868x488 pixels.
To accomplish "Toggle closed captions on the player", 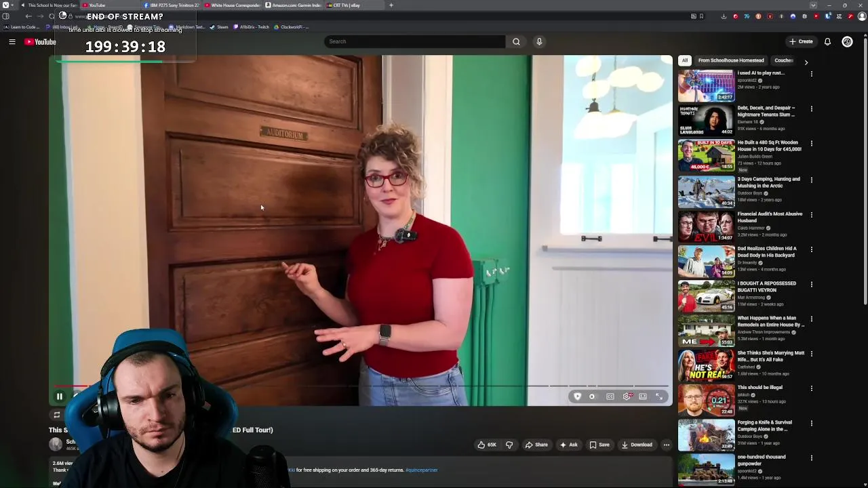I will (610, 396).
